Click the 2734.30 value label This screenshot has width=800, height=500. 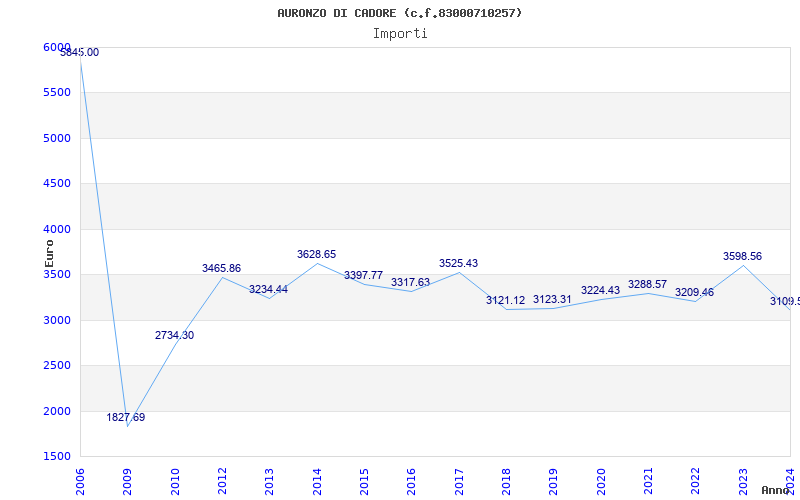(174, 335)
